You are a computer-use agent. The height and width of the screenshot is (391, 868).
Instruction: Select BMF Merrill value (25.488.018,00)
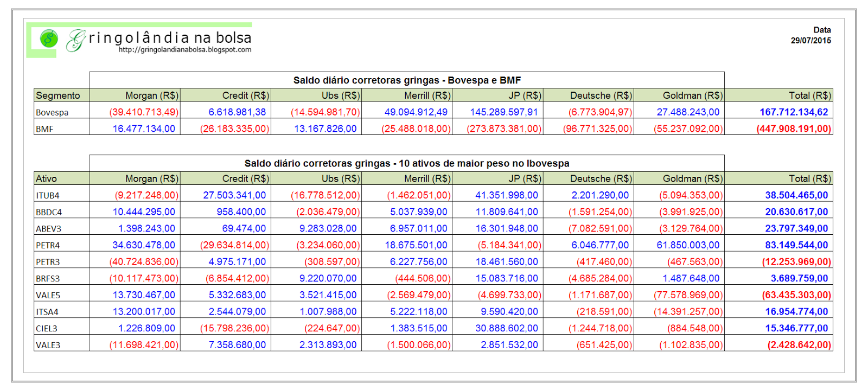click(416, 129)
